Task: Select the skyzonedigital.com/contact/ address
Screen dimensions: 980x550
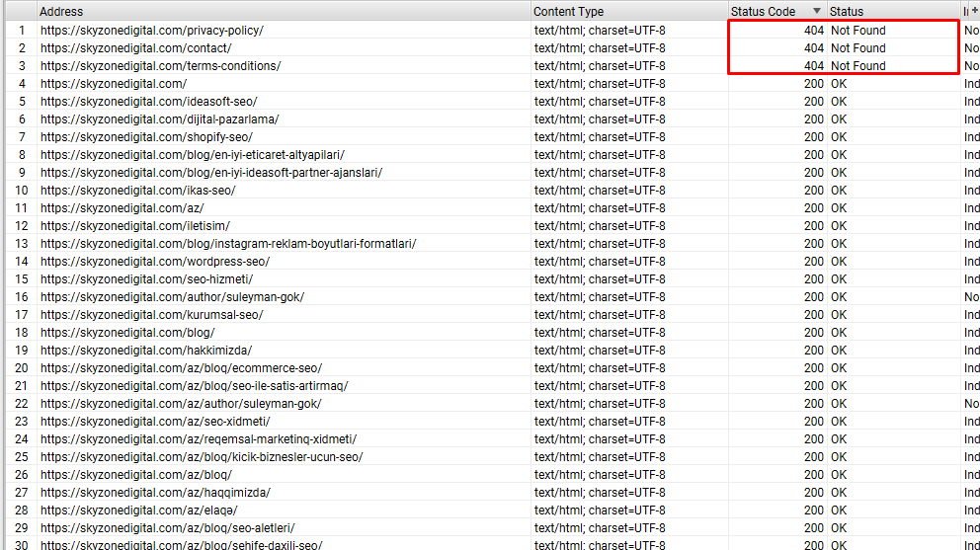Action: 136,48
